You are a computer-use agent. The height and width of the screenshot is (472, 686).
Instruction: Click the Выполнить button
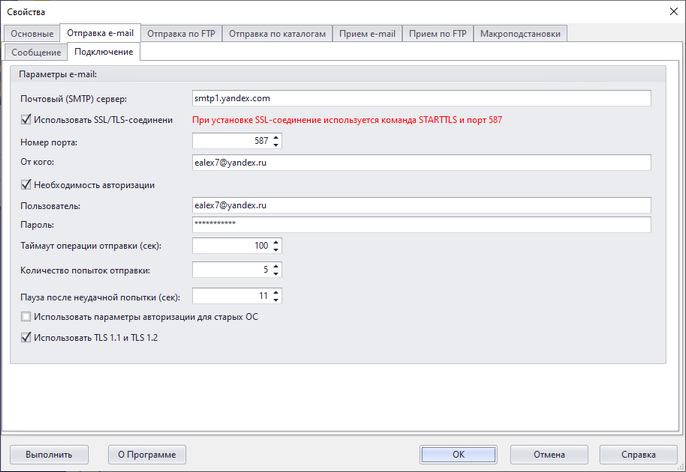(49, 455)
